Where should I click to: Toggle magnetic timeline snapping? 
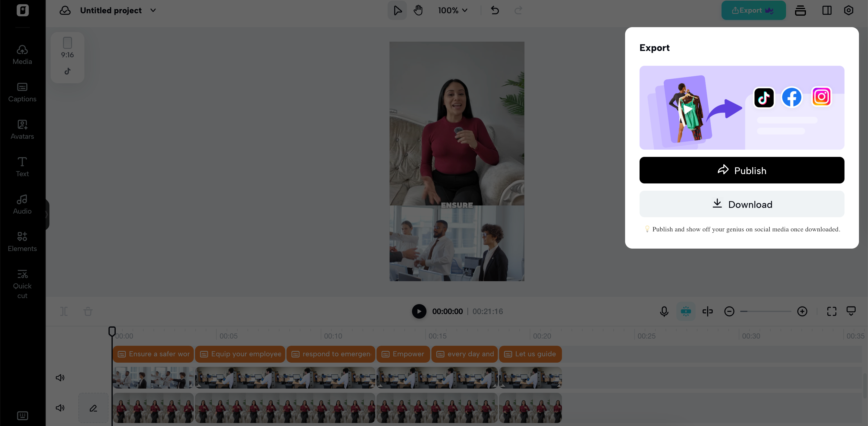click(x=686, y=311)
